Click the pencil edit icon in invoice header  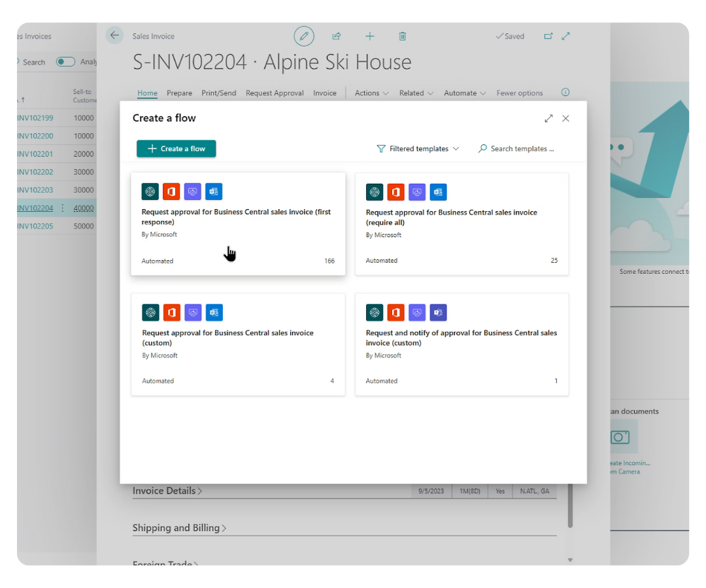coord(304,36)
